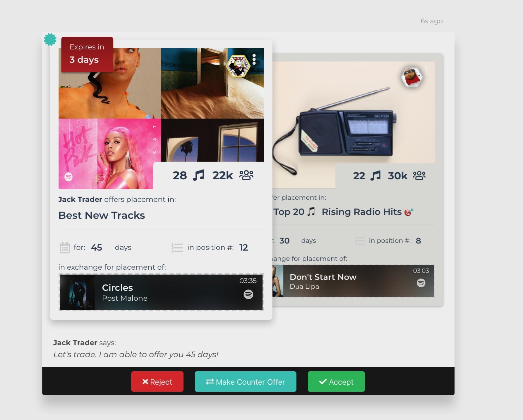
Task: Click 'in exchange for placement of:' label
Action: click(x=112, y=267)
